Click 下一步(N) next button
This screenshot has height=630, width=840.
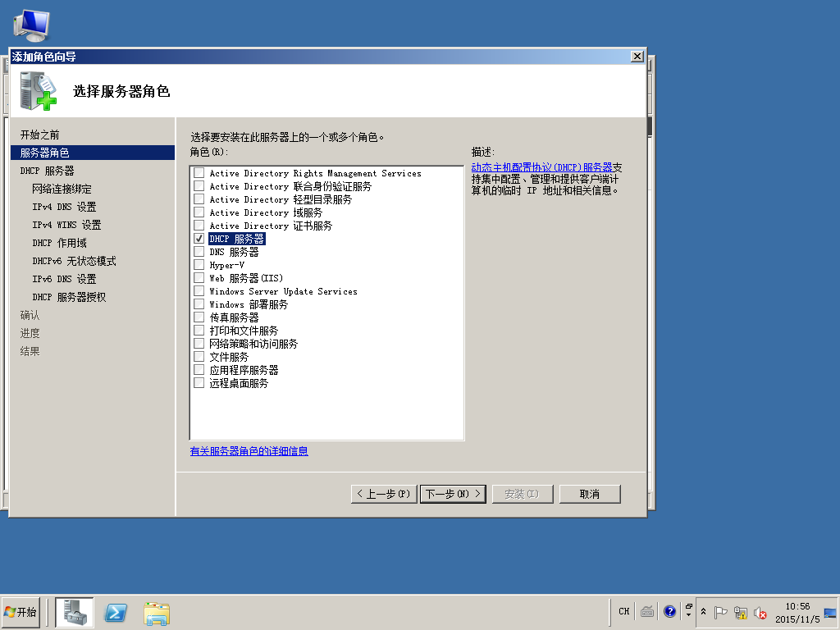[453, 494]
